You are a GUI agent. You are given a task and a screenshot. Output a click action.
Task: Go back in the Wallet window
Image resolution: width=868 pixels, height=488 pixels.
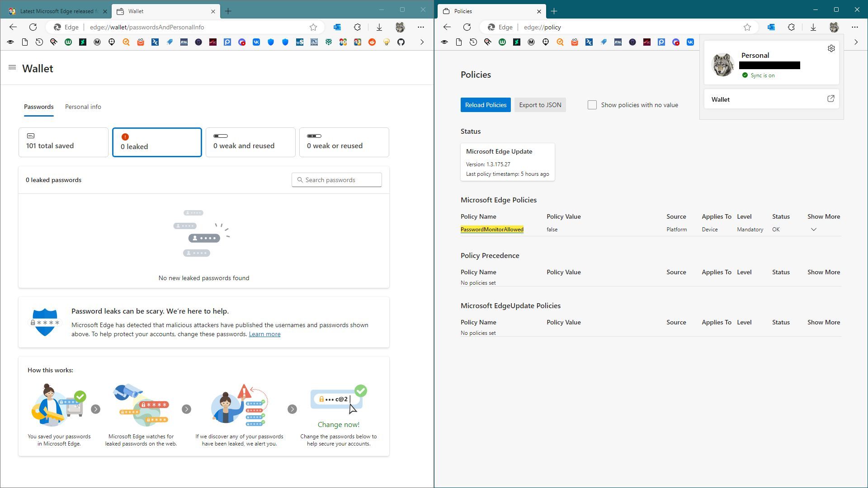pyautogui.click(x=13, y=27)
